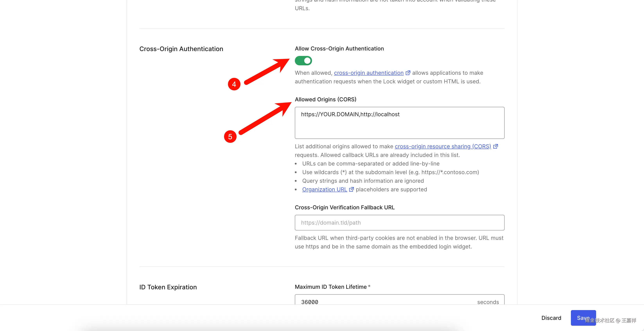Click the text 'Query strings and hash information are ignored'
The height and width of the screenshot is (331, 644).
[363, 181]
